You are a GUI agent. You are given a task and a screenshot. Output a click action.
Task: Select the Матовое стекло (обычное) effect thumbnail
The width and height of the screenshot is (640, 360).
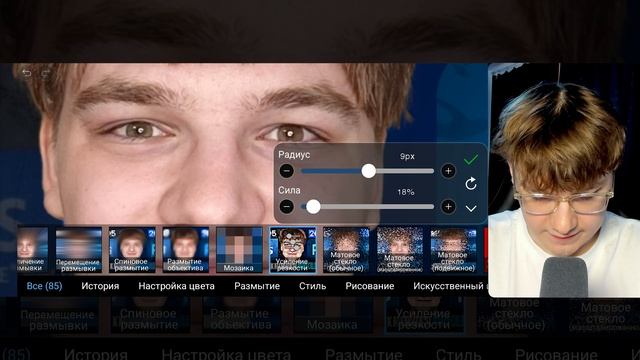tap(346, 250)
